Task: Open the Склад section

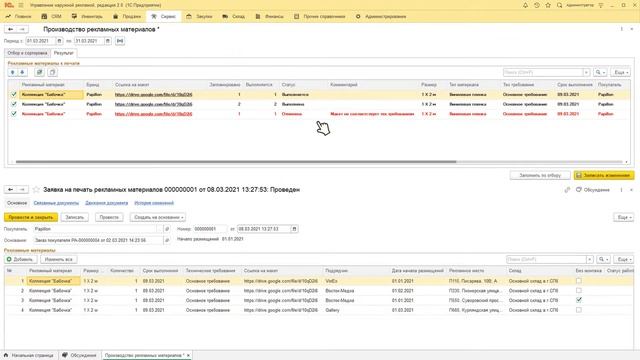Action: click(234, 17)
